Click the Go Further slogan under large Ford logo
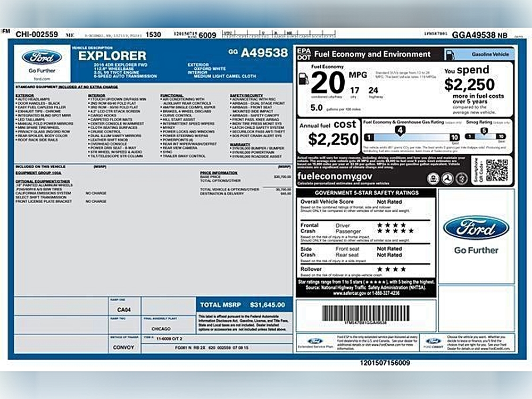 pos(476,251)
